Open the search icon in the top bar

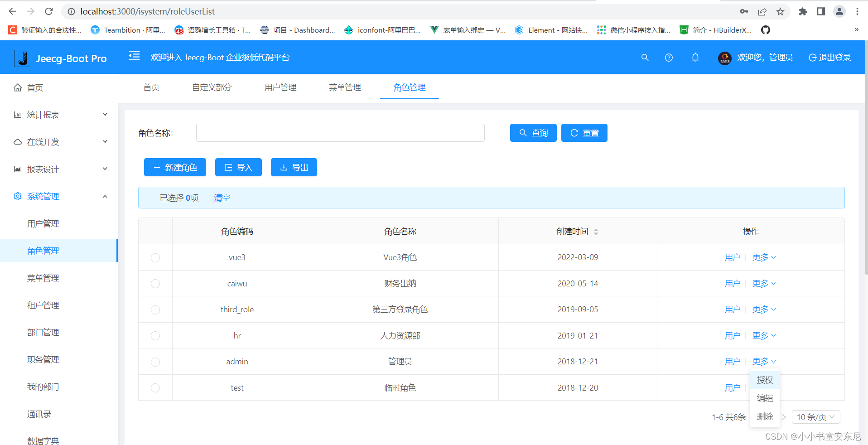[645, 58]
